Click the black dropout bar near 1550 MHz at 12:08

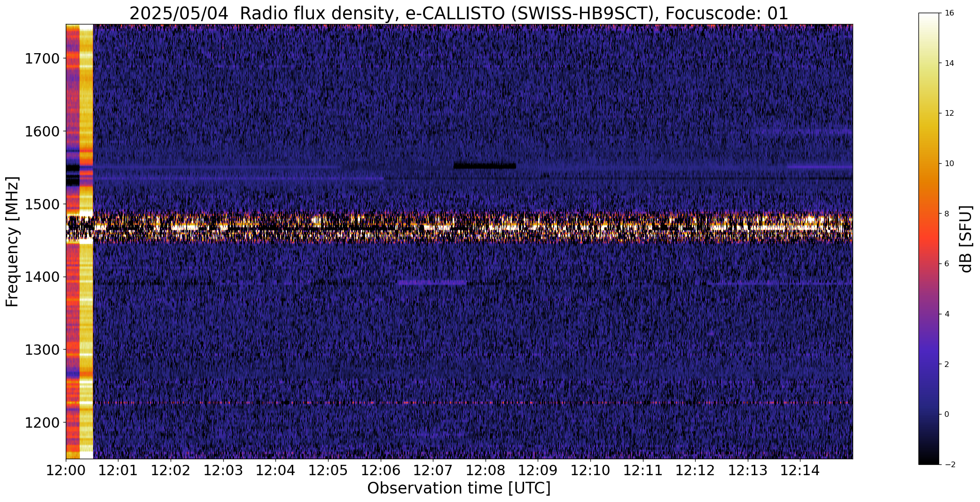coord(485,166)
